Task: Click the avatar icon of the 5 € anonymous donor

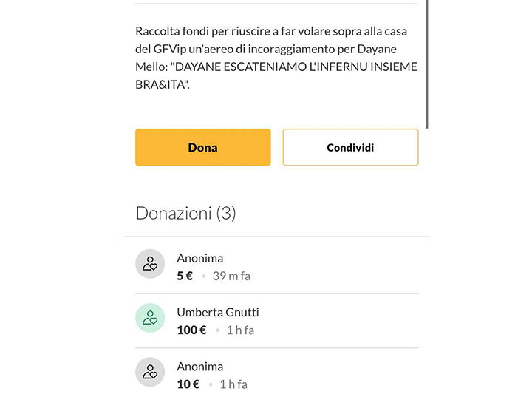Action: click(150, 264)
